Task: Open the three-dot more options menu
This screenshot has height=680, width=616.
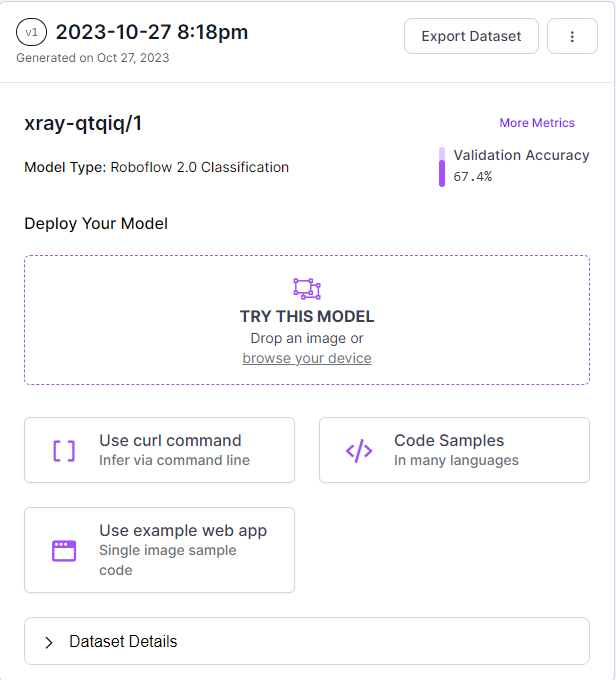Action: click(572, 36)
